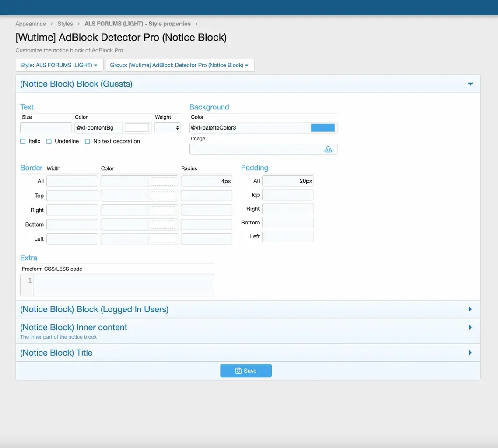Click the Notice Block Title arrow icon
Screen dimensions: 498x448
470,353
